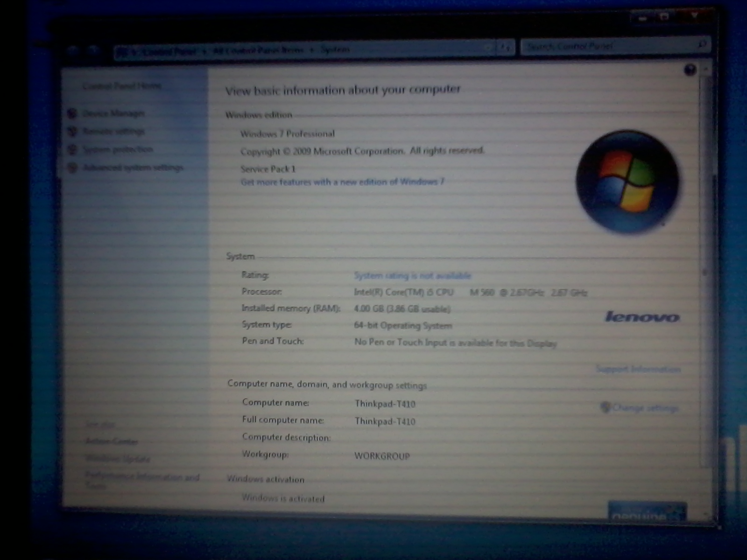Click in the Search Control Panel field
This screenshot has width=747, height=560.
[607, 46]
